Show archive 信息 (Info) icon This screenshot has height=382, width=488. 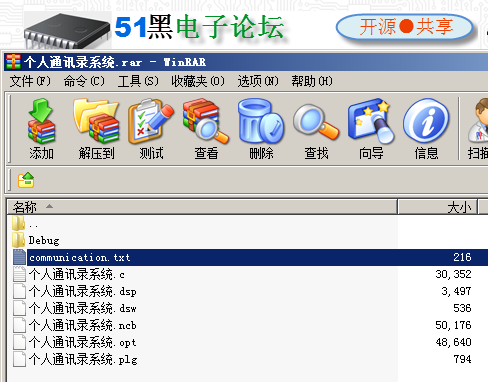point(426,121)
